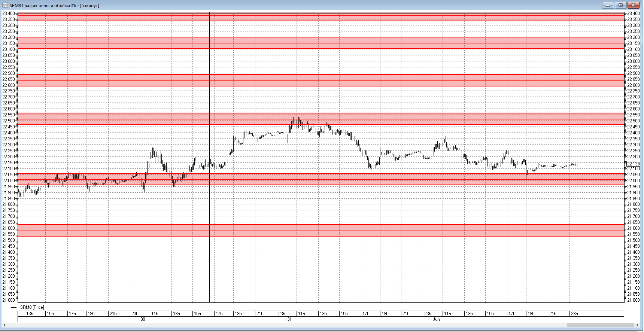The height and width of the screenshot is (332, 644).
Task: Click the "30" date label on the time axis
Action: 143,319
